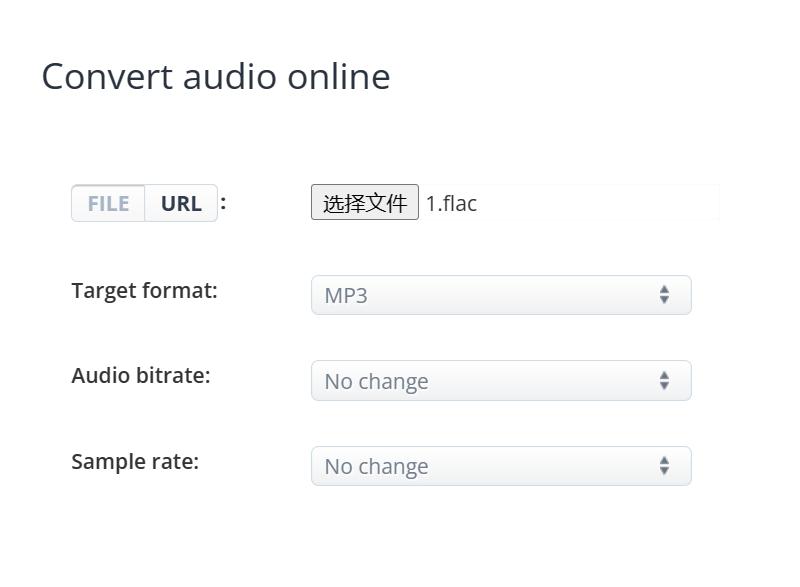Change MP3 to another target format
Screen dimensions: 800x587
click(500, 295)
